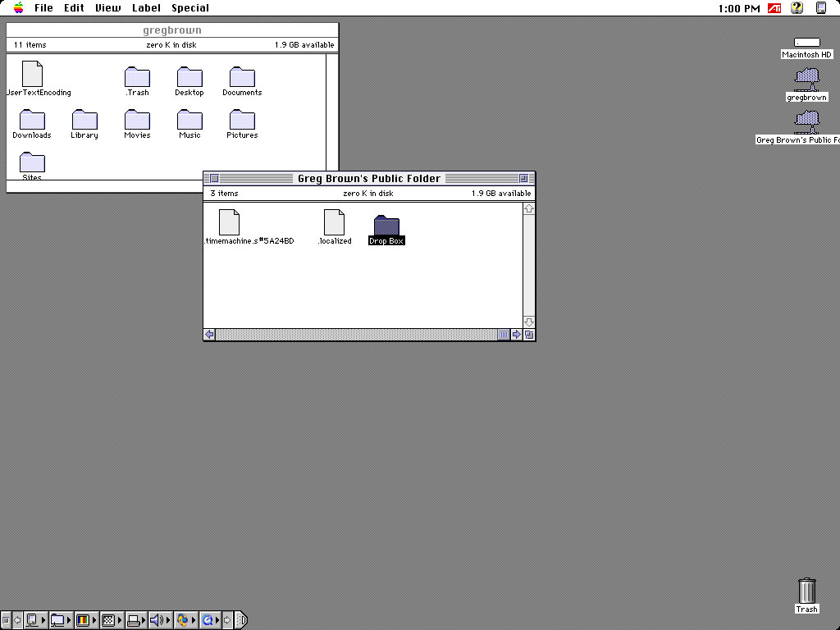The height and width of the screenshot is (630, 840).
Task: Click the horizontal scrollbar thumb
Action: [504, 335]
